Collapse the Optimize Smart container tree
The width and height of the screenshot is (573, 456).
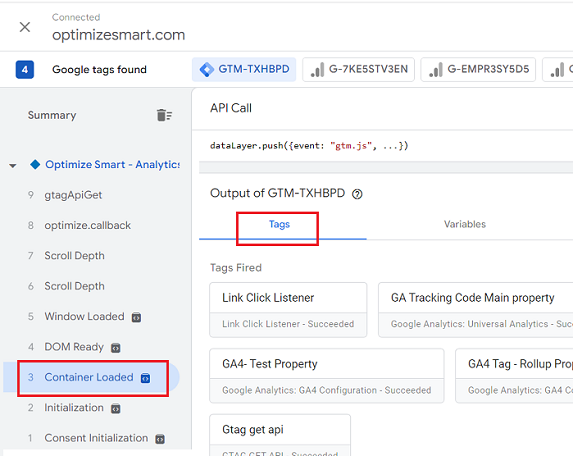[x=13, y=166]
